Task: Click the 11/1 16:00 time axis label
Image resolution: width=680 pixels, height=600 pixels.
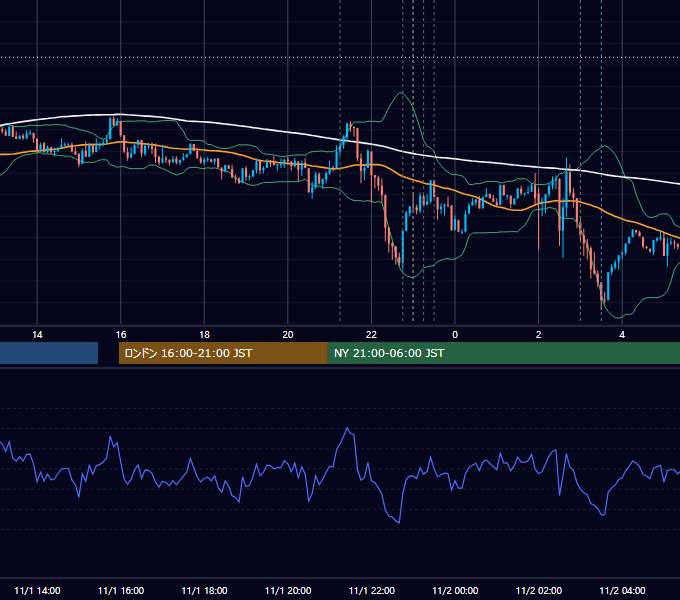Action: coord(121,590)
